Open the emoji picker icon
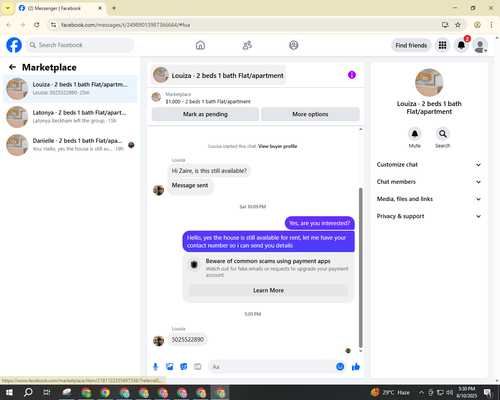The height and width of the screenshot is (400, 500). coord(340,367)
